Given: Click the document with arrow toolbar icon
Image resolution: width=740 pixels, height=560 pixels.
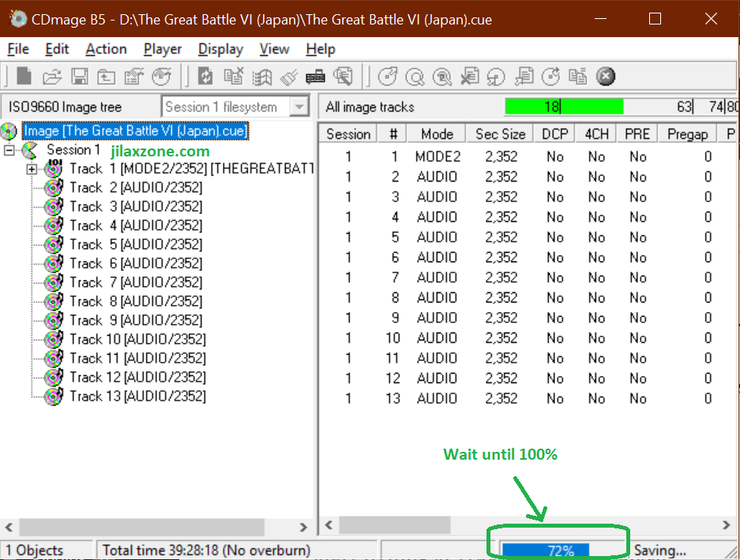Looking at the screenshot, I should pyautogui.click(x=524, y=76).
